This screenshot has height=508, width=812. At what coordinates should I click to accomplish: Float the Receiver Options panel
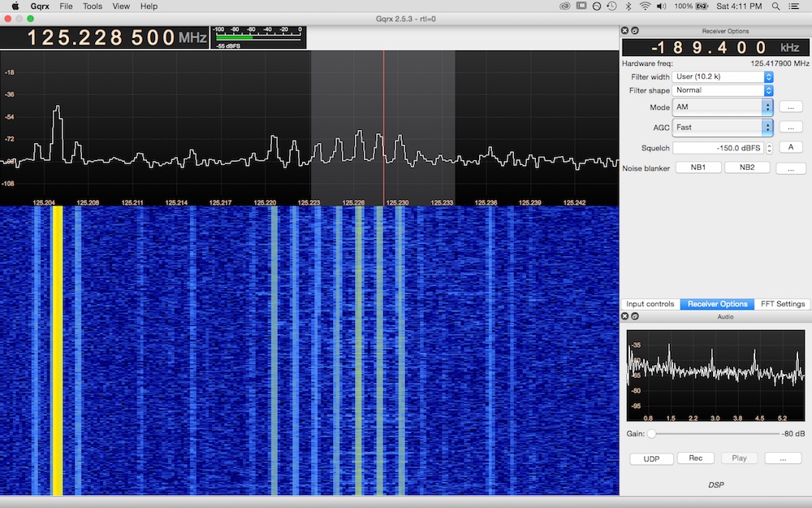[635, 31]
